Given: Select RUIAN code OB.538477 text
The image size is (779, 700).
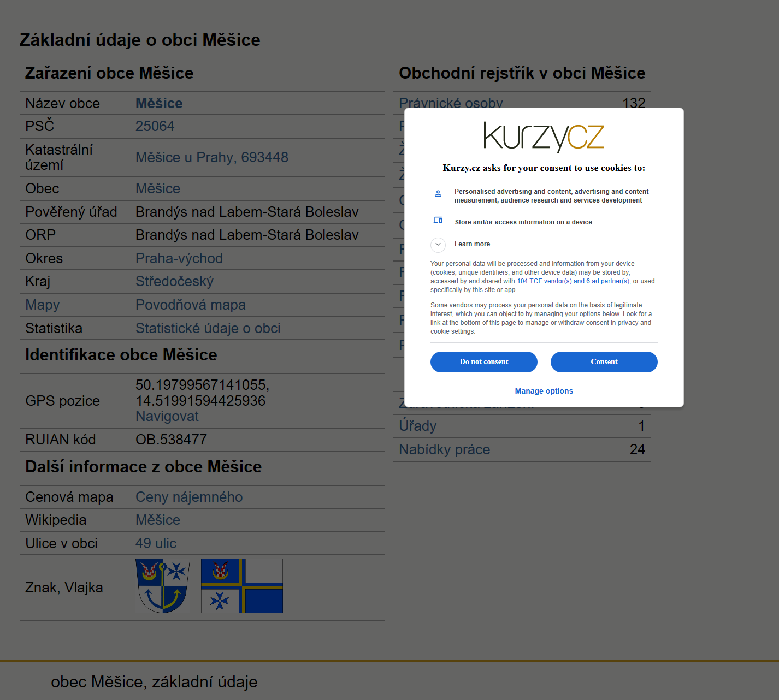Looking at the screenshot, I should click(x=172, y=440).
